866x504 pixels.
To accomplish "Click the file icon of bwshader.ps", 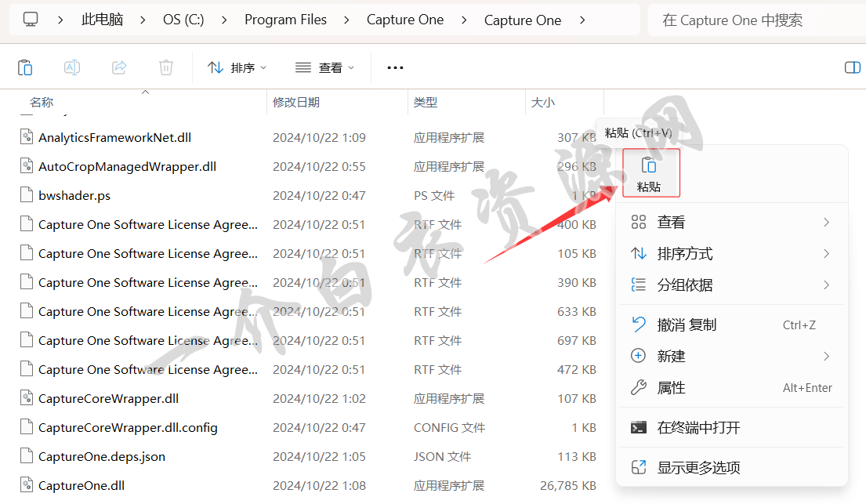I will point(27,194).
